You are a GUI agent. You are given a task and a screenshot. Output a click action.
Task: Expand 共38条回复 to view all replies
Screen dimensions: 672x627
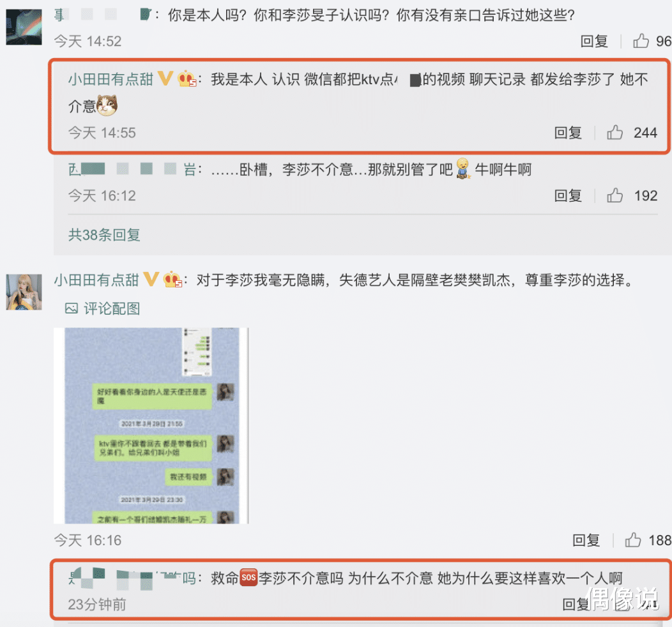coord(102,235)
